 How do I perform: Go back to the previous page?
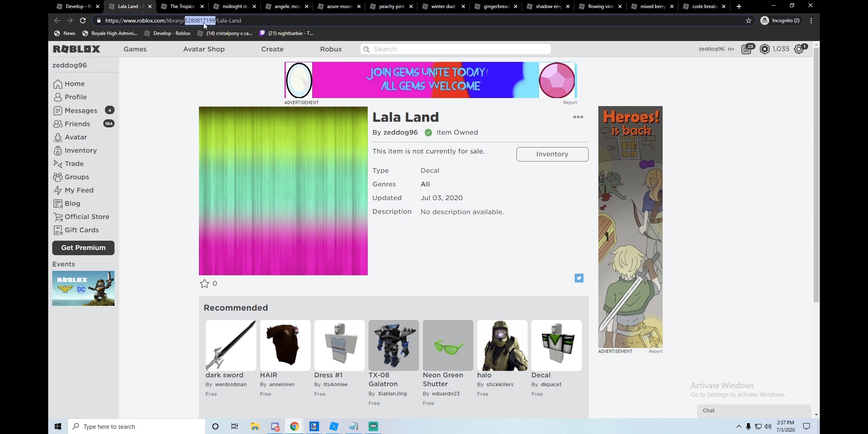[57, 20]
